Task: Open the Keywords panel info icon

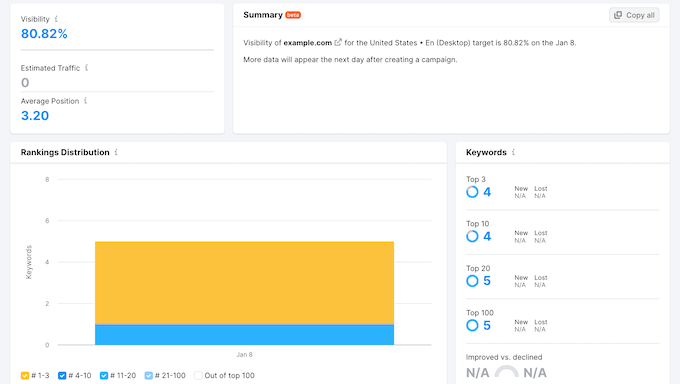Action: pos(513,152)
